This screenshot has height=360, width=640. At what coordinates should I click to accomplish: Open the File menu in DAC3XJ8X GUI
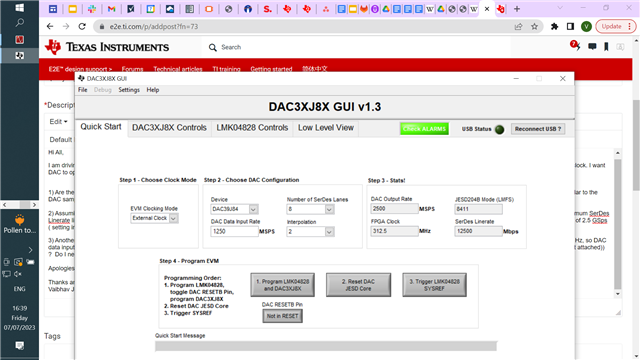(82, 90)
